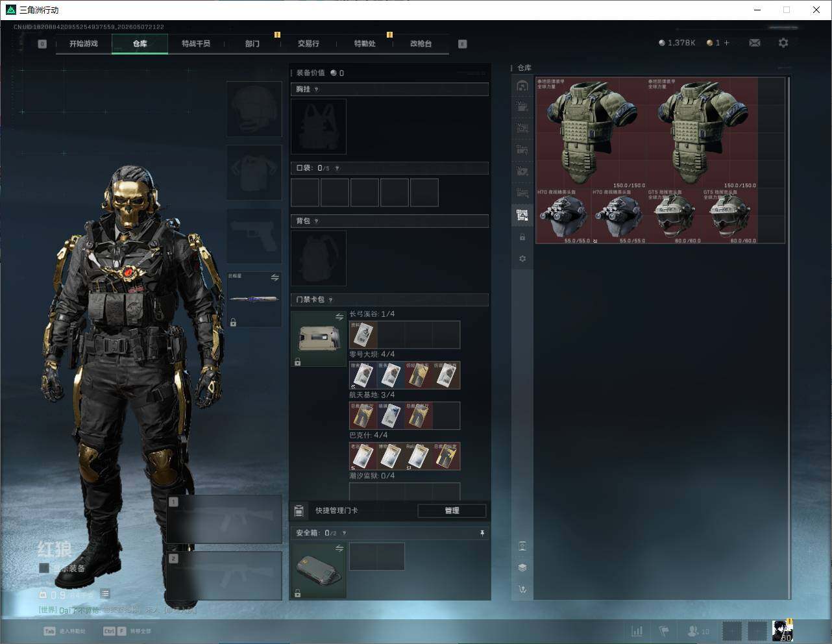The height and width of the screenshot is (644, 832).
Task: Open the portrait icon in warehouse sidebar
Action: pos(522,546)
